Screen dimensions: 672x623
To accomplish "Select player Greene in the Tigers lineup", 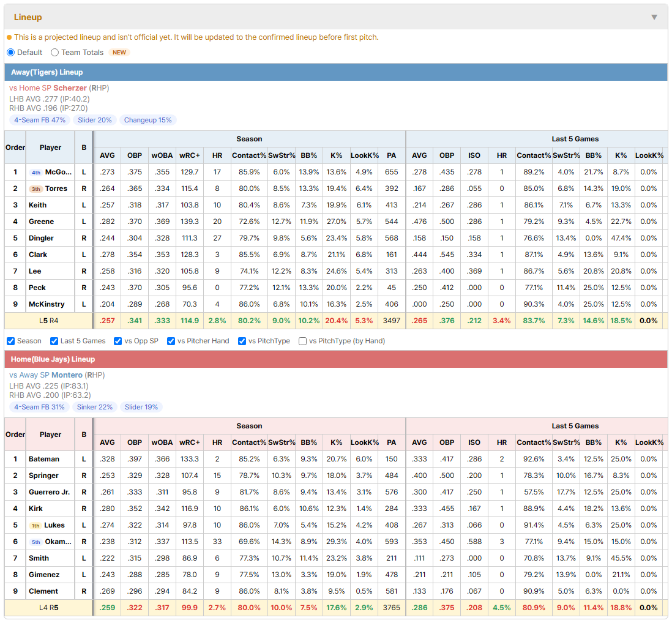I will click(x=41, y=222).
